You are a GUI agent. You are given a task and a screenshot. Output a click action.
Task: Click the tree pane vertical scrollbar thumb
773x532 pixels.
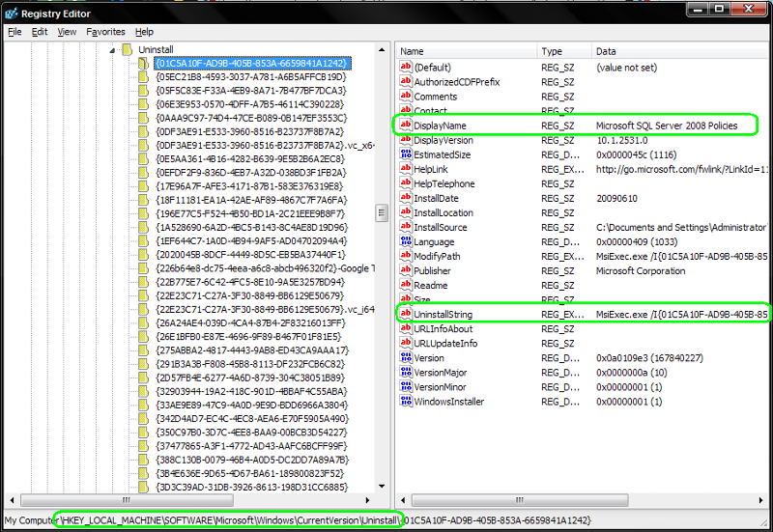tap(382, 213)
